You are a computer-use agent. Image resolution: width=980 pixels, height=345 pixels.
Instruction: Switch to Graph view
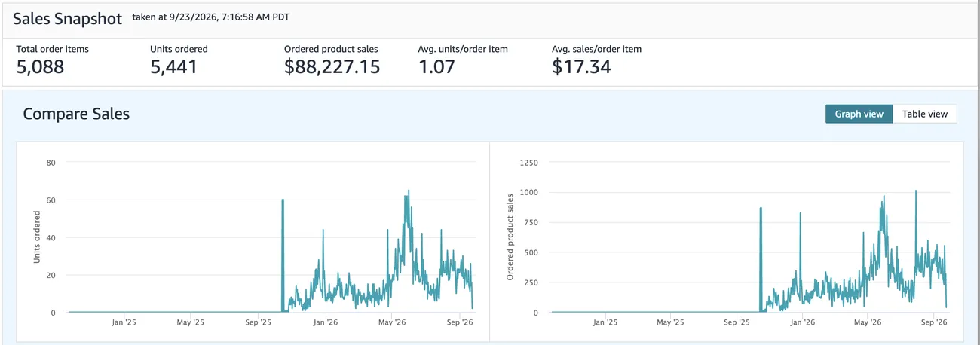point(859,114)
